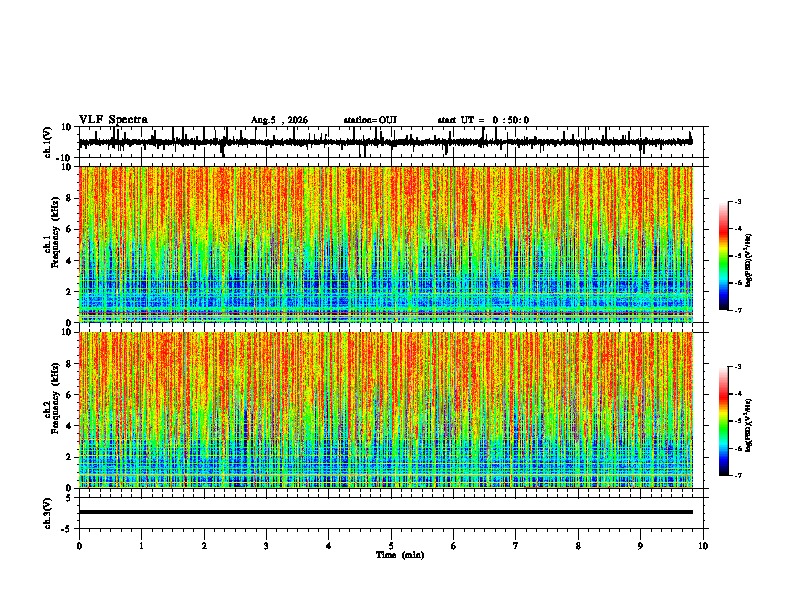This screenshot has height=612, width=792.
Task: Click the ch.1 waveform trace panel
Action: [393, 142]
